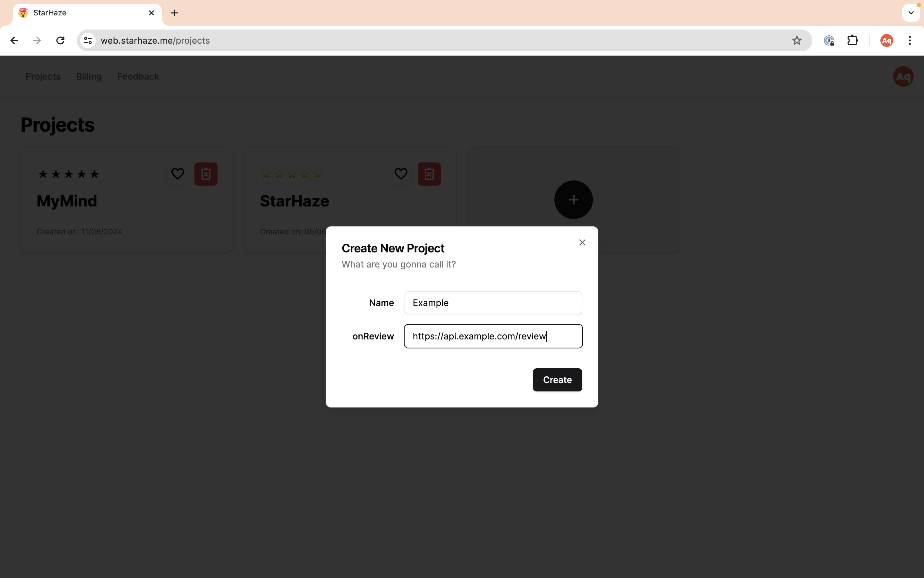
Task: Close the StarHaze browser tab
Action: point(151,13)
